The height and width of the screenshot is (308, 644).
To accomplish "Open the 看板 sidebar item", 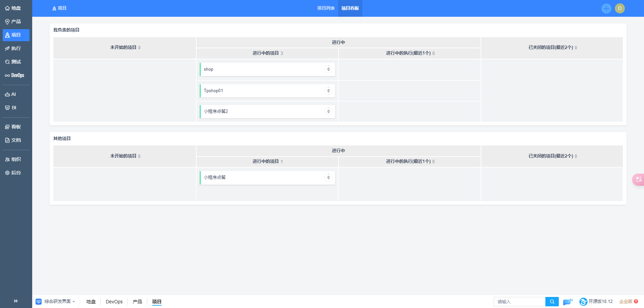I will pyautogui.click(x=16, y=127).
